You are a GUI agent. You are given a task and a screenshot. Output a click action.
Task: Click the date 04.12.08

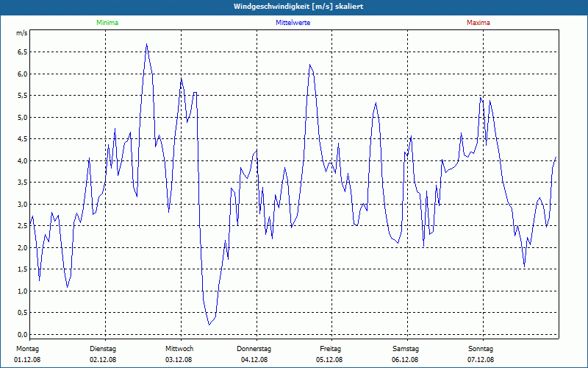[x=254, y=360]
